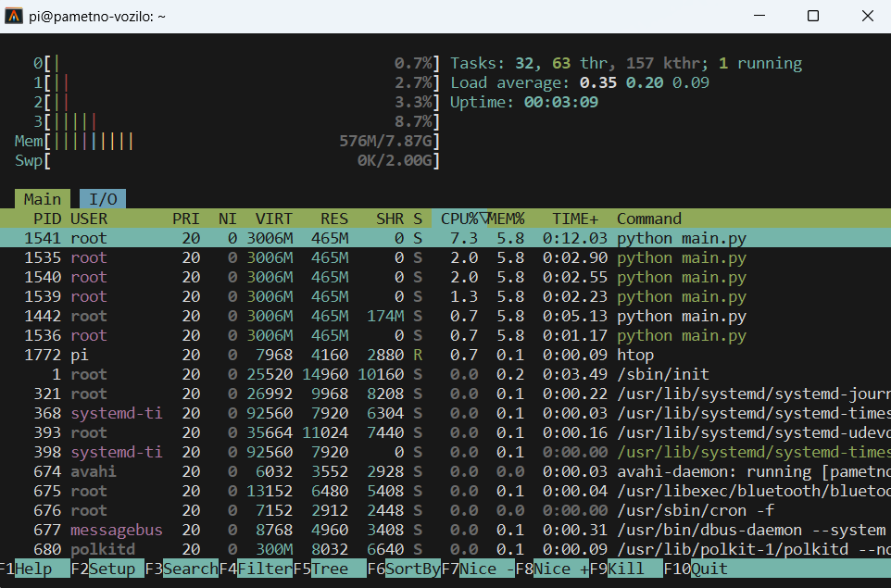Screen dimensions: 891x588
Task: Filter the process list with F4Filter
Action: (x=257, y=569)
